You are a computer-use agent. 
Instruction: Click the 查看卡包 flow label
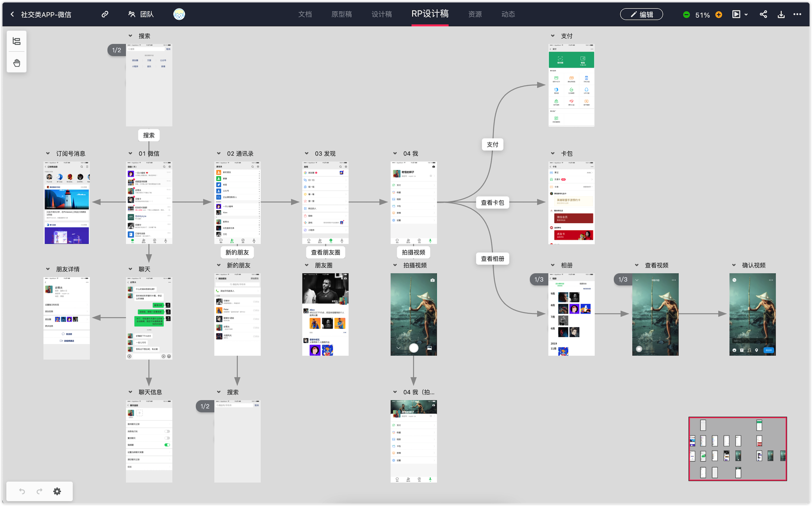492,203
